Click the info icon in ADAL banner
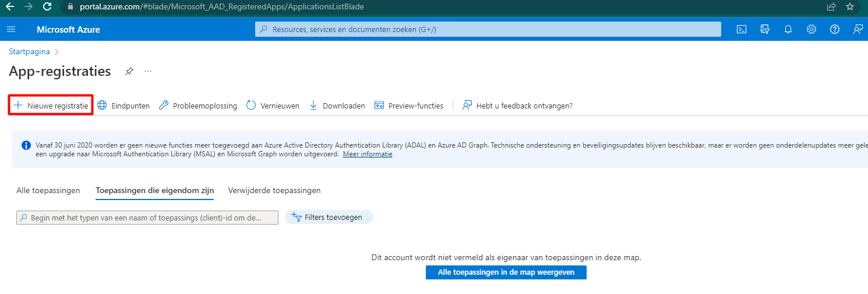 point(26,145)
